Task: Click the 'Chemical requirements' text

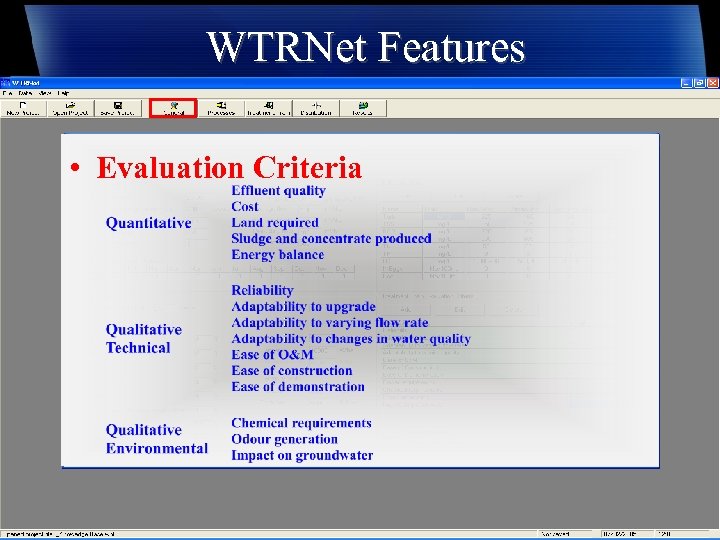Action: pos(301,423)
